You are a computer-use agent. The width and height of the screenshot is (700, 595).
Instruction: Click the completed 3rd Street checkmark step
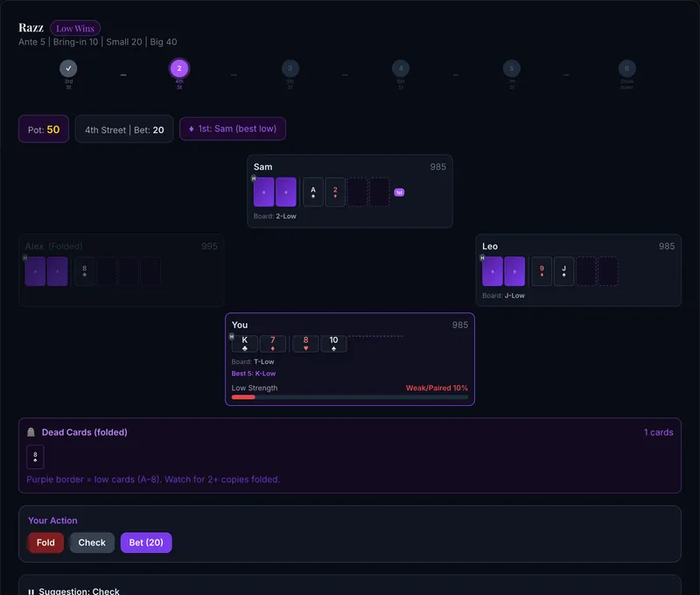point(68,68)
